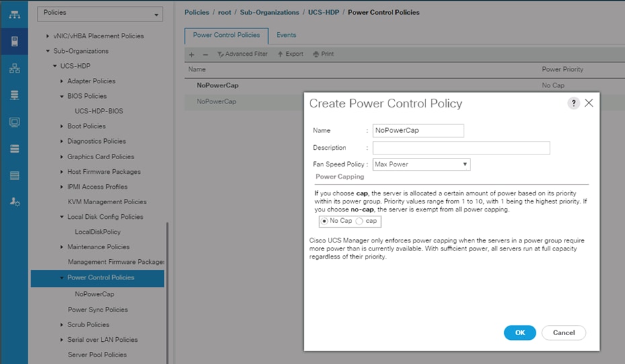Open help question mark in dialog
This screenshot has width=625, height=364.
[x=573, y=103]
